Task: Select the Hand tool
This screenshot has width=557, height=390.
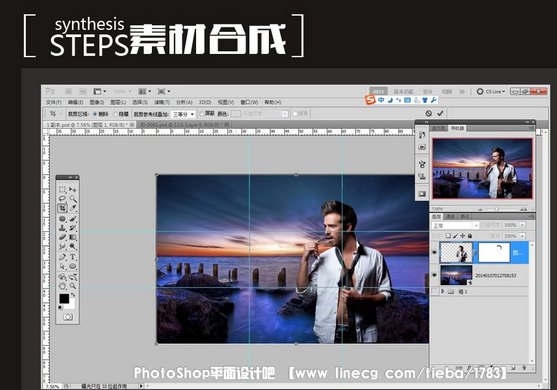Action: (x=63, y=286)
